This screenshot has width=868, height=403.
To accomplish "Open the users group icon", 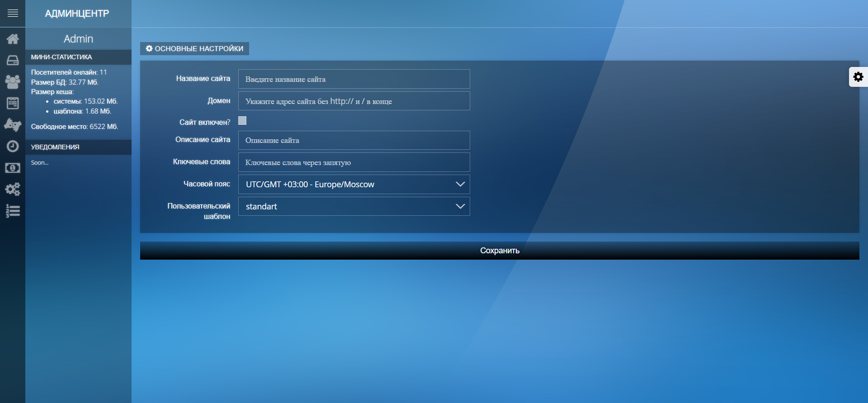I will (13, 82).
